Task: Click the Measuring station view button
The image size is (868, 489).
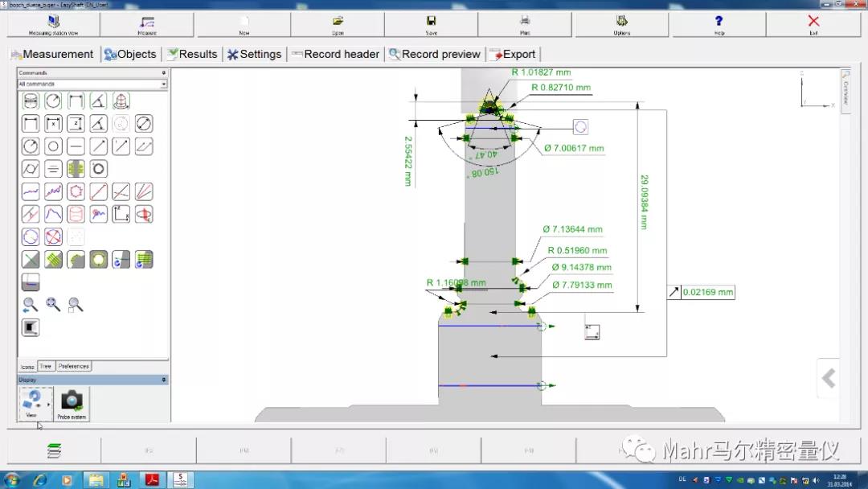Action: (54, 24)
